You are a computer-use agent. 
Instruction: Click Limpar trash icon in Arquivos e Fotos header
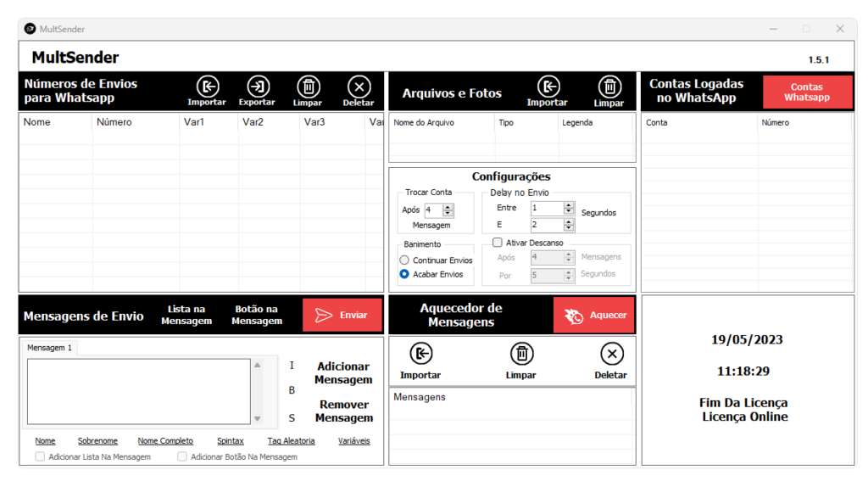[609, 87]
